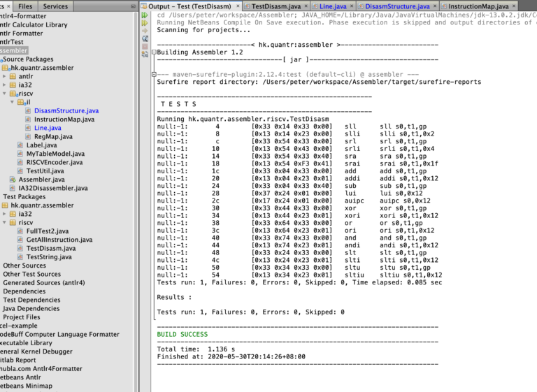Expand the antlr package node
Screen dimensions: 537x392
[x=4, y=76]
